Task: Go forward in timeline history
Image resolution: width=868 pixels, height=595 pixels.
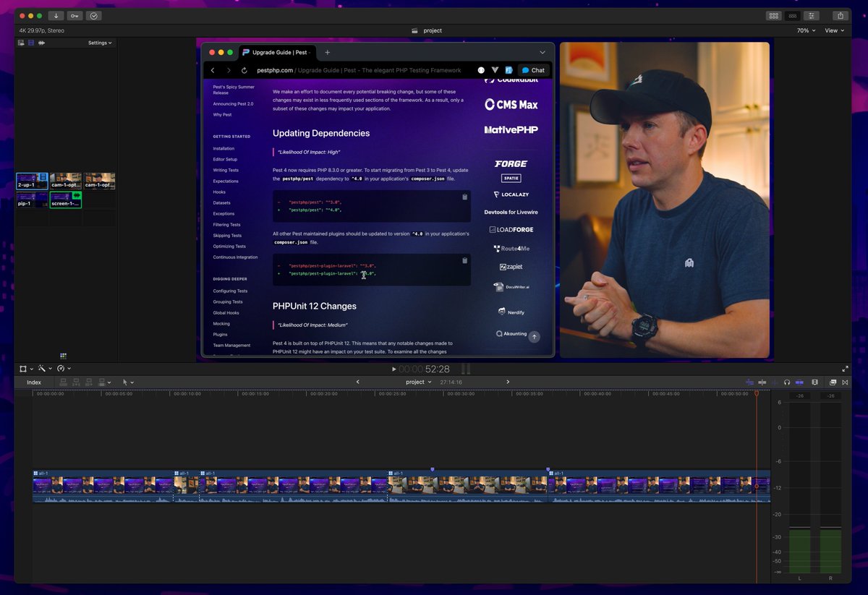Action: pyautogui.click(x=508, y=382)
